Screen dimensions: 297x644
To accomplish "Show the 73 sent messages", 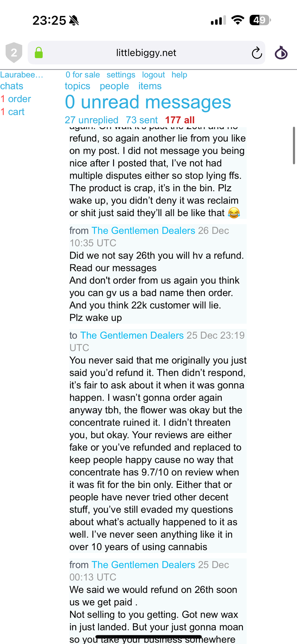I will pyautogui.click(x=141, y=120).
